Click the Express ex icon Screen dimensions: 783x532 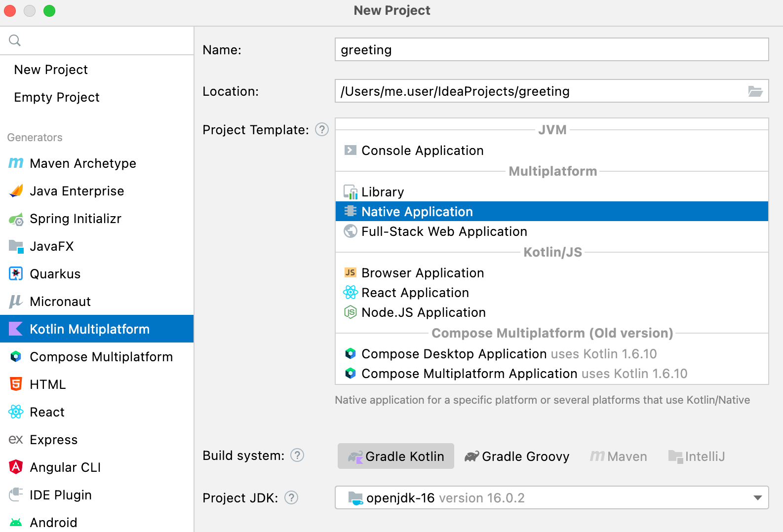click(16, 439)
